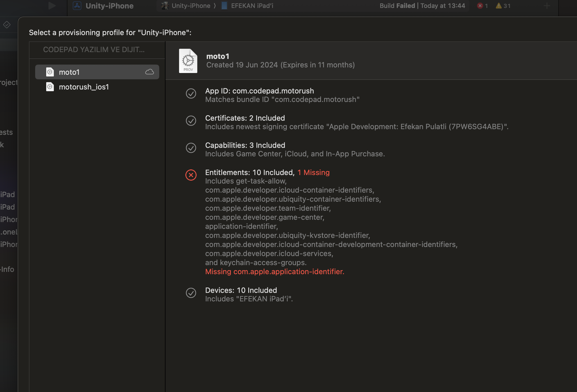Click the diamond breakpoint navigator icon
Image resolution: width=577 pixels, height=392 pixels.
coord(7,25)
